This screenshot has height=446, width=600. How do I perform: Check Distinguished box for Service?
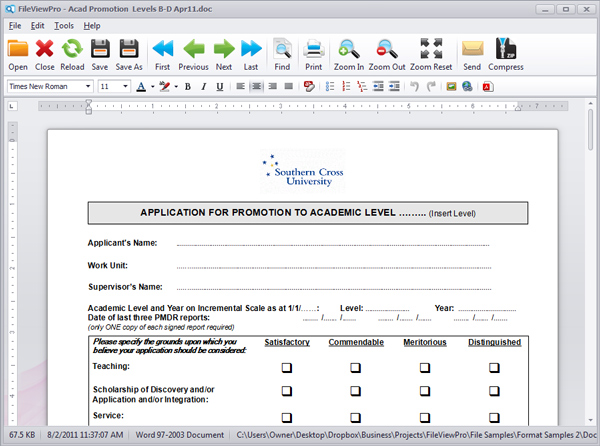(494, 417)
